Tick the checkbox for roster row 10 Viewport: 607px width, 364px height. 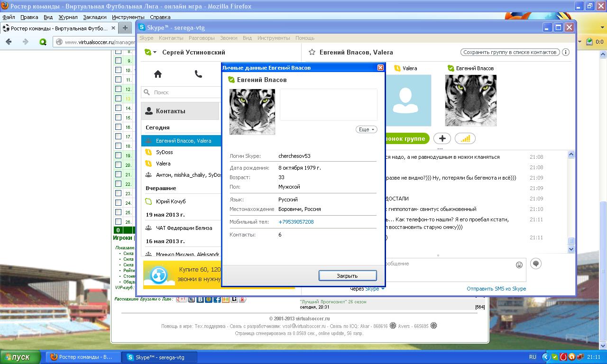tap(119, 70)
